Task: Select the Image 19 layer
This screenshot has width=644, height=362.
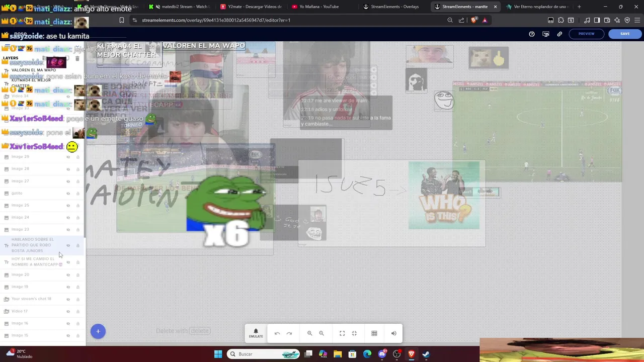Action: (x=41, y=287)
